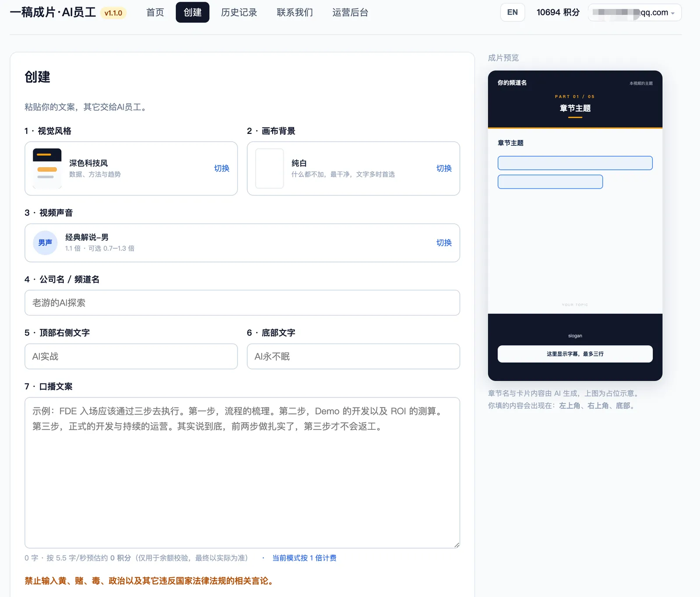Click the v1.1.0 version badge
Image resolution: width=700 pixels, height=597 pixels.
click(113, 13)
